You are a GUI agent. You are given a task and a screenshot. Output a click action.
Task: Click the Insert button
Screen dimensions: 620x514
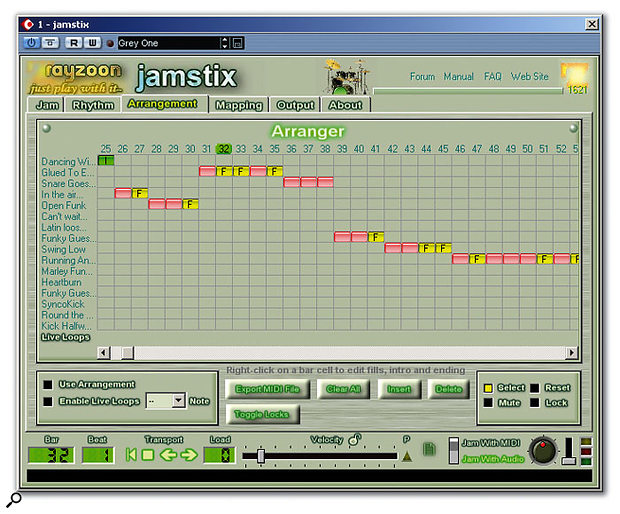click(399, 389)
